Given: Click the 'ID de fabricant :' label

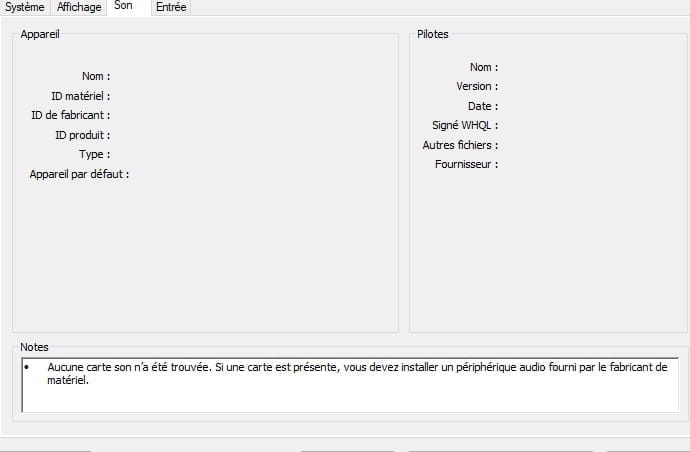Looking at the screenshot, I should coord(70,115).
